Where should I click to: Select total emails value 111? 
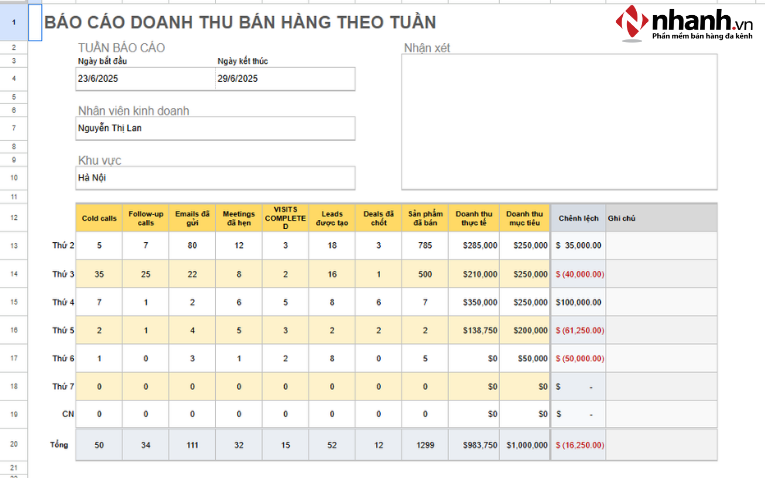pos(192,445)
